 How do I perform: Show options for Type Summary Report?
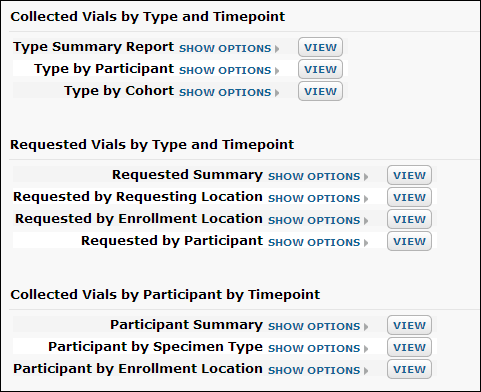coord(229,48)
